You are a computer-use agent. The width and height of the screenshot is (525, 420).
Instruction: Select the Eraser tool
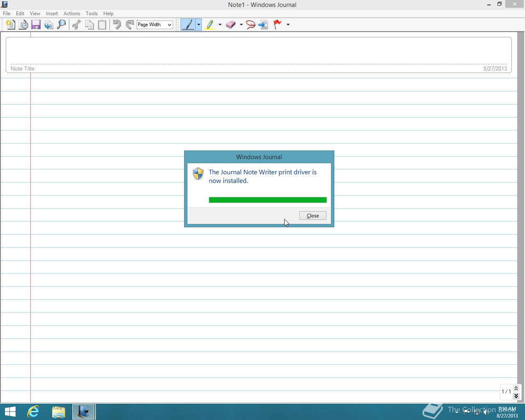pyautogui.click(x=231, y=25)
